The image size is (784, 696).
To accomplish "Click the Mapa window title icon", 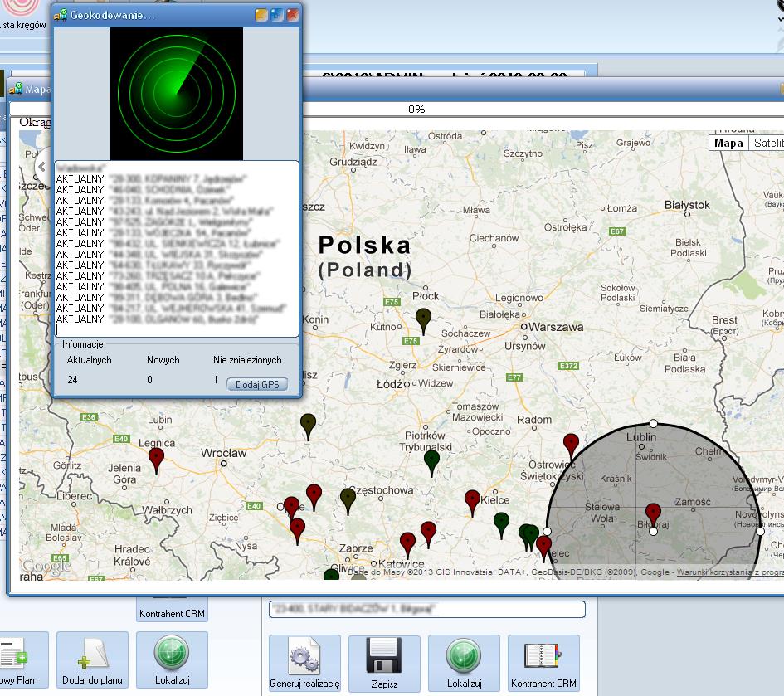I will tap(16, 89).
